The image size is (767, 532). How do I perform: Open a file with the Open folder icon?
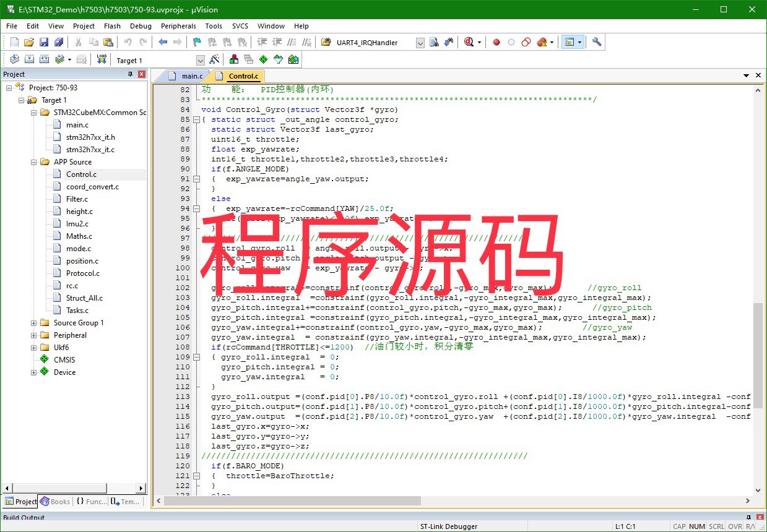point(29,42)
